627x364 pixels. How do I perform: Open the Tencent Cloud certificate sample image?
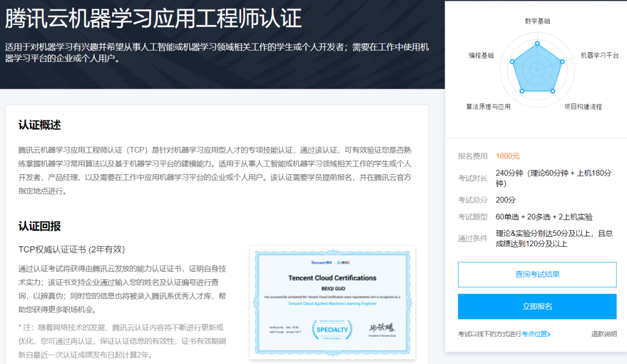point(332,302)
